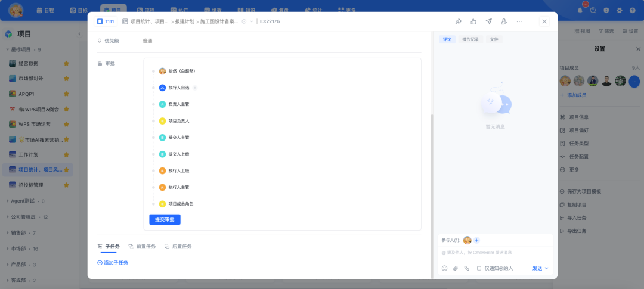
Task: Close the task detail dialog
Action: tap(544, 21)
